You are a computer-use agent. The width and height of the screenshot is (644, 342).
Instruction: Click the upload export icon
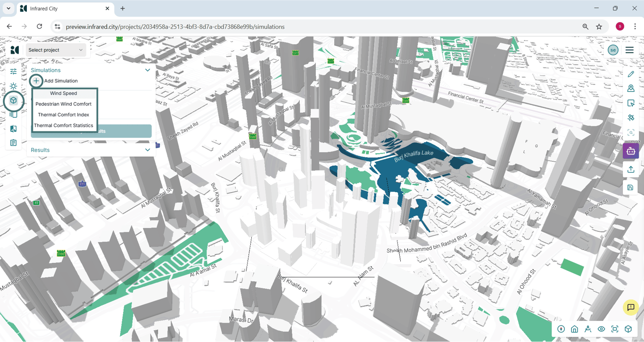click(631, 170)
